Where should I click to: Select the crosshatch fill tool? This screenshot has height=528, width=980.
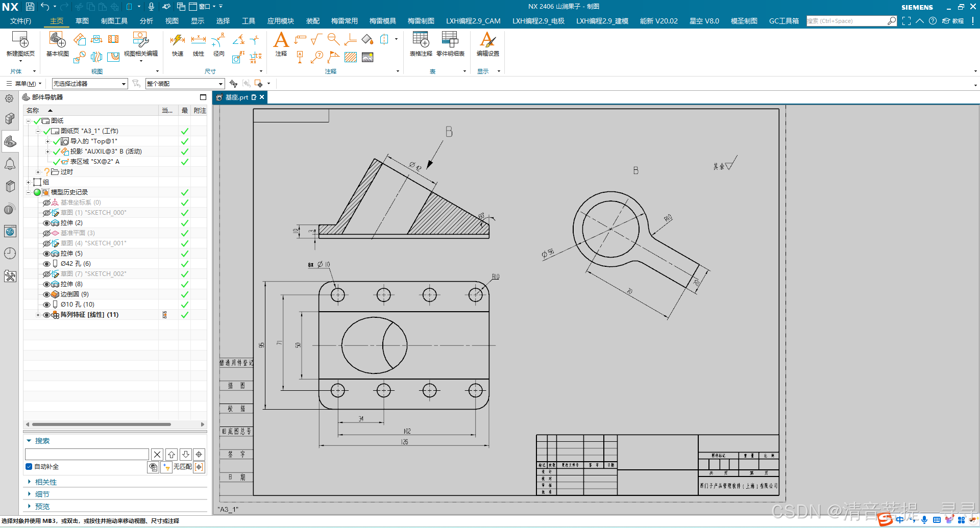[x=351, y=57]
